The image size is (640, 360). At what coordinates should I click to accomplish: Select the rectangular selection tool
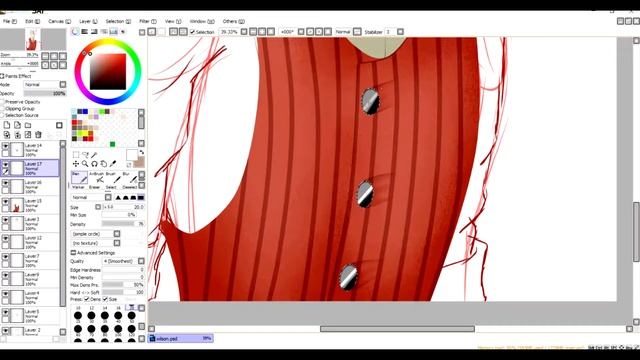76,155
